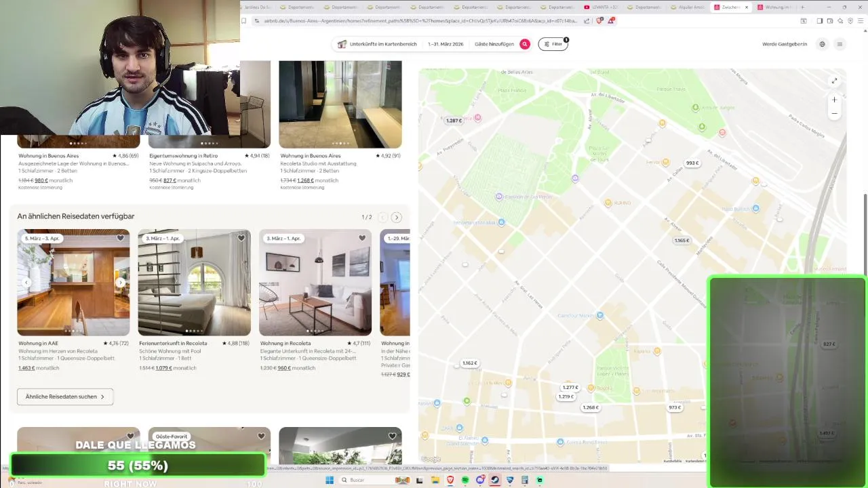Open Wohnung in Recoleta living room photo

[x=315, y=283]
